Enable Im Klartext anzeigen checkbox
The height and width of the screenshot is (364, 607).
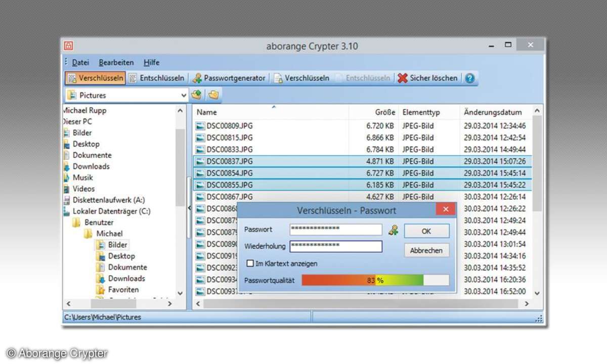(x=250, y=263)
